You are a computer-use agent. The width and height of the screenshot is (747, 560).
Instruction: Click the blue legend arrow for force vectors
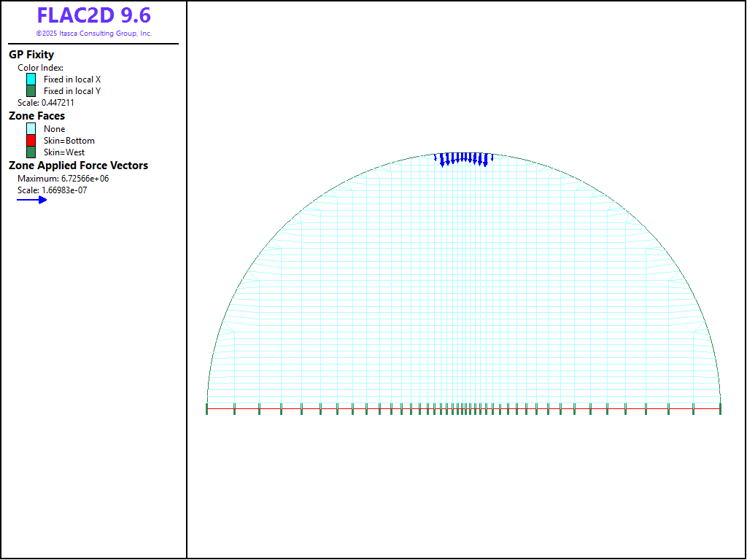click(32, 200)
